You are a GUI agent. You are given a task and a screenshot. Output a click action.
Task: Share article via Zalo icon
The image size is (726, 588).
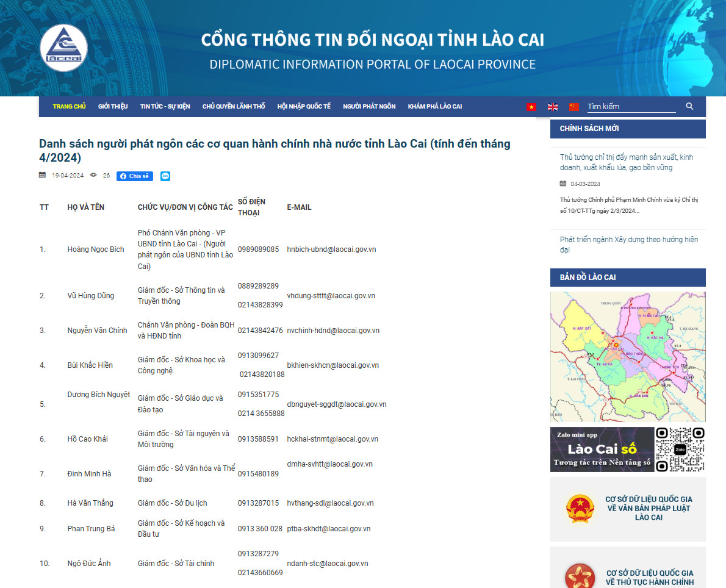point(165,176)
